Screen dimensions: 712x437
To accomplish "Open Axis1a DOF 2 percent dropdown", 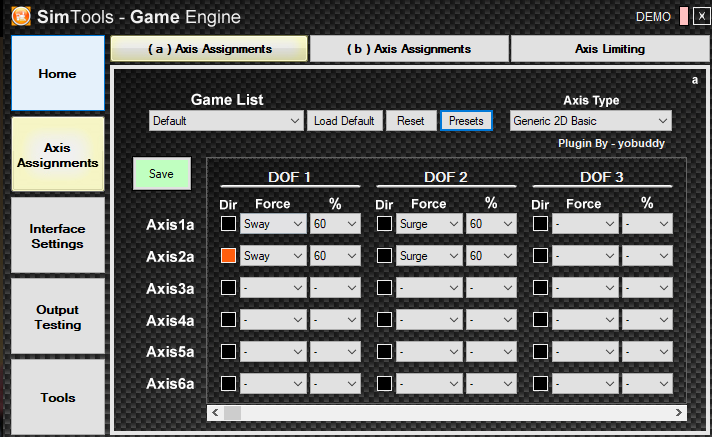I will click(x=491, y=223).
